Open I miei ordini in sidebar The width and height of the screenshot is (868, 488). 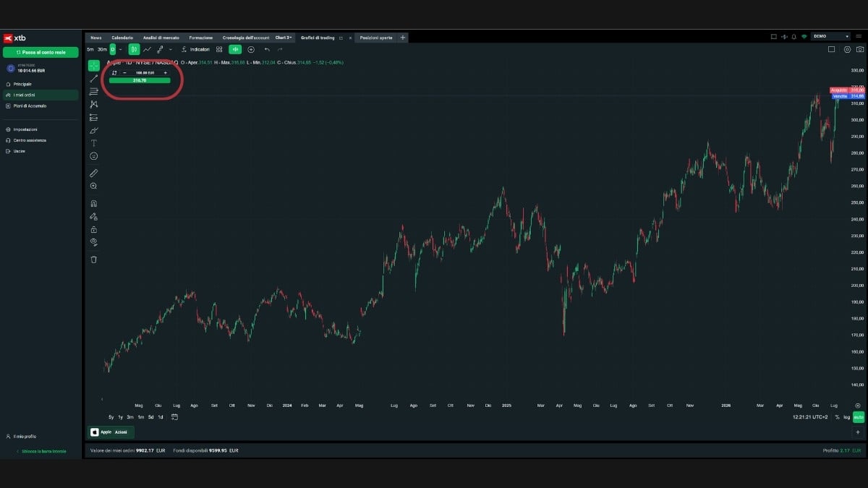click(41, 95)
